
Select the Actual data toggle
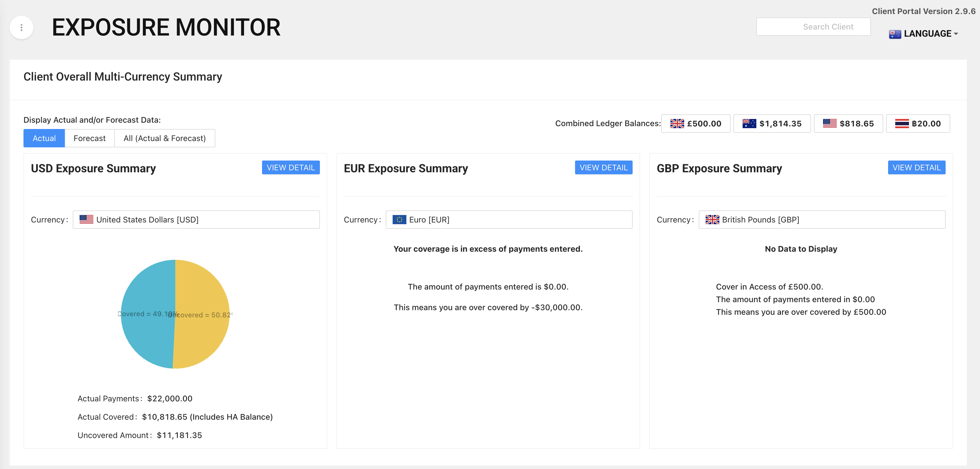point(44,138)
